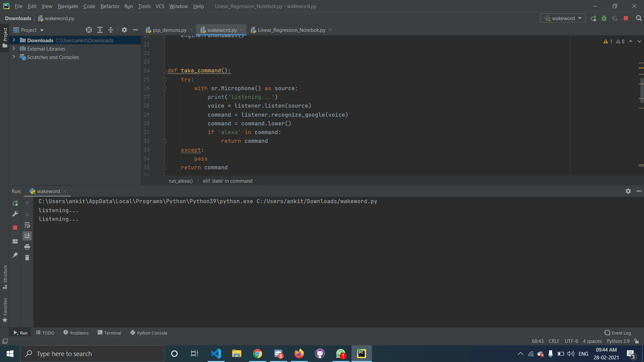
Task: Open the Refactor menu
Action: click(110, 6)
